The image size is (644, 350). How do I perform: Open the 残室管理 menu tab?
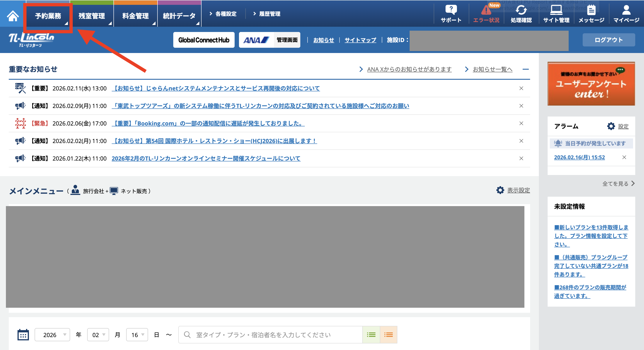coord(92,16)
